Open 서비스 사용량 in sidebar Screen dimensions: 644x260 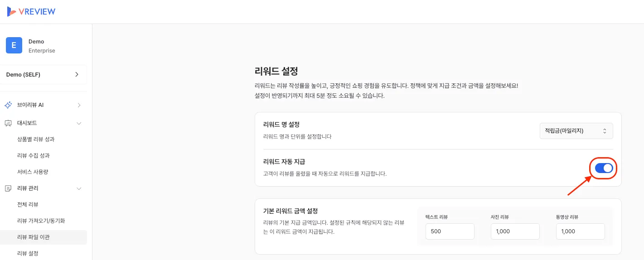pos(33,172)
